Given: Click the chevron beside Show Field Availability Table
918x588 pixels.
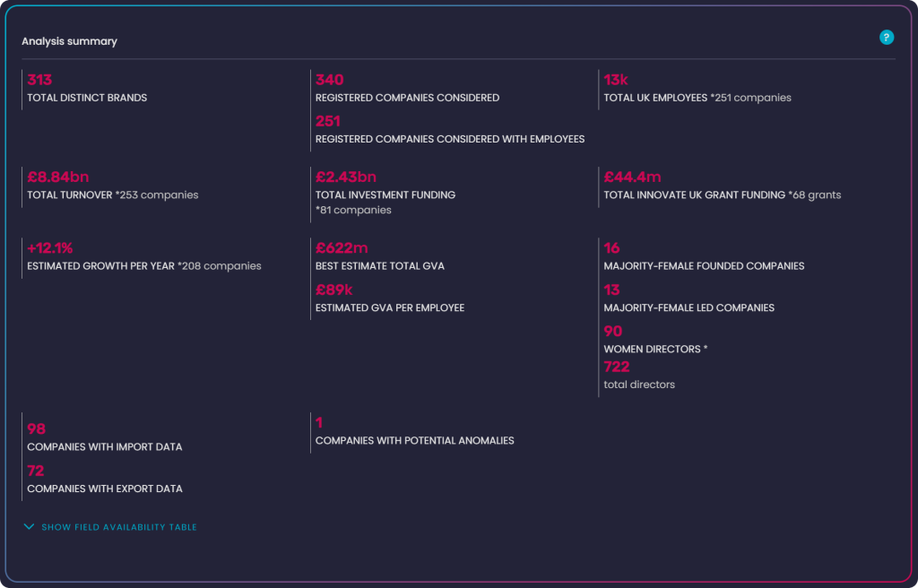Looking at the screenshot, I should click(x=29, y=526).
